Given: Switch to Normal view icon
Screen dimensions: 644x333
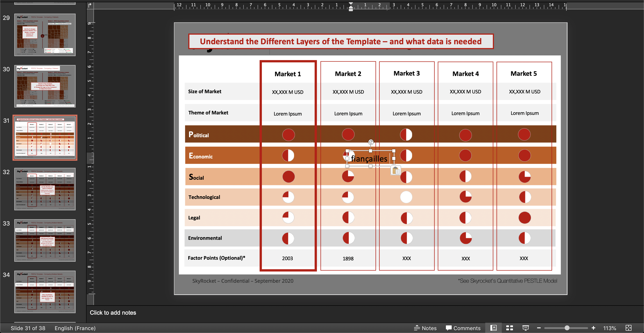Looking at the screenshot, I should pyautogui.click(x=494, y=328).
